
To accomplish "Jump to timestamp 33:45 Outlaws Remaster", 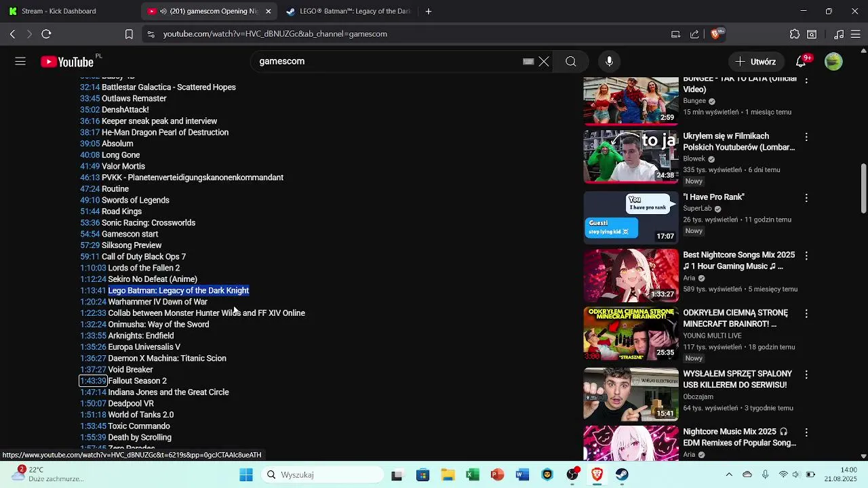I will point(90,99).
